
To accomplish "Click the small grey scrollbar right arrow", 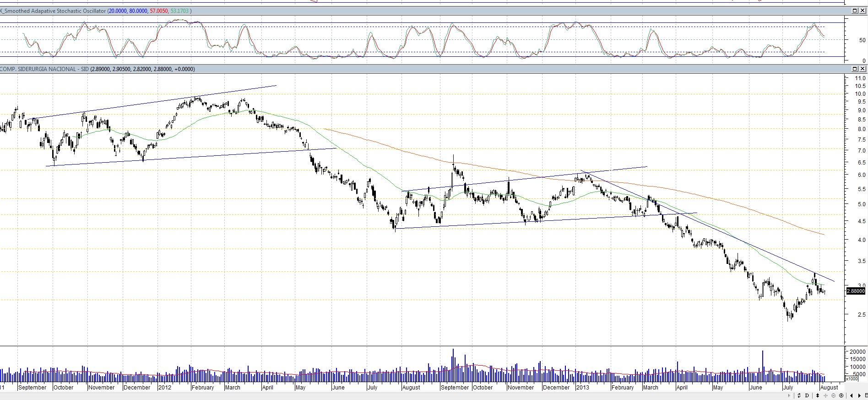I will pos(789,395).
